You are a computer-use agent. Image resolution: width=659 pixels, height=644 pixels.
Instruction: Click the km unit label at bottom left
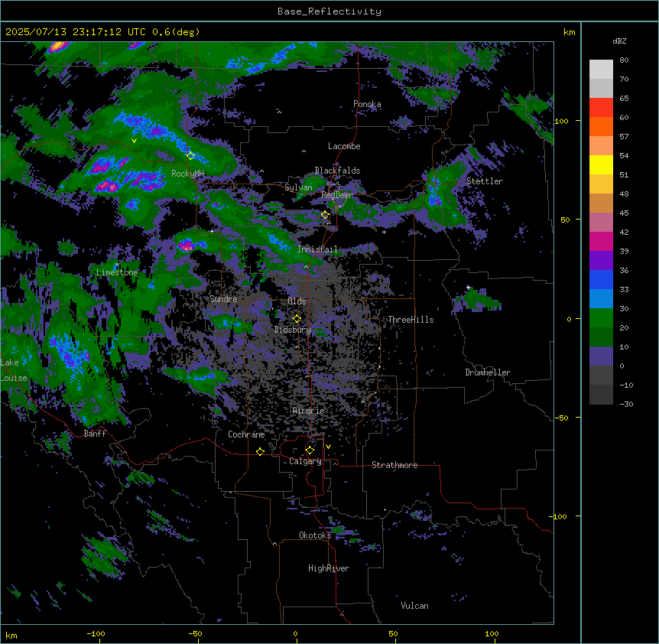point(11,635)
